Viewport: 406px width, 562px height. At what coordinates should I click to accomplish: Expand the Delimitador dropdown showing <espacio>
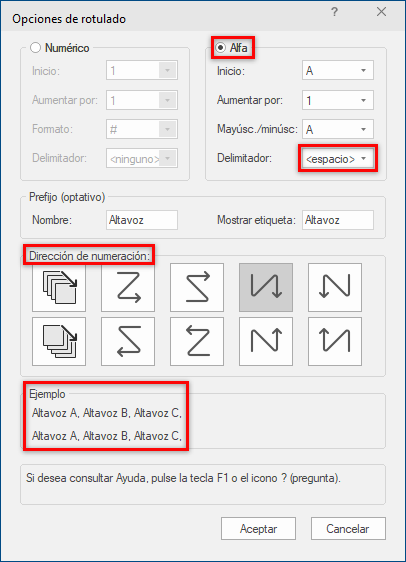coord(338,158)
